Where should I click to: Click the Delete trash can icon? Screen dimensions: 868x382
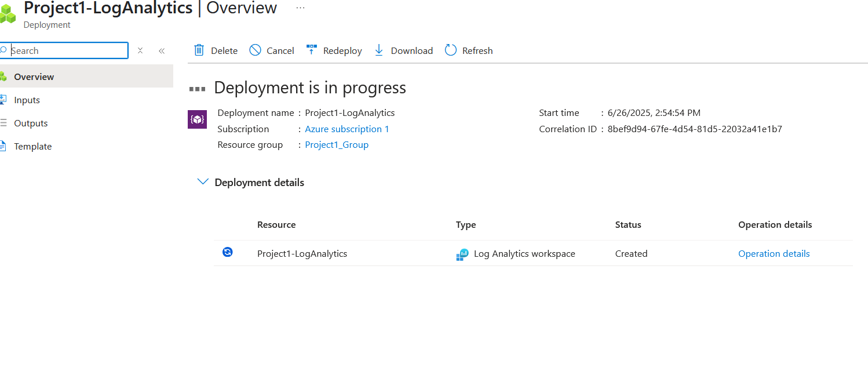(x=199, y=50)
